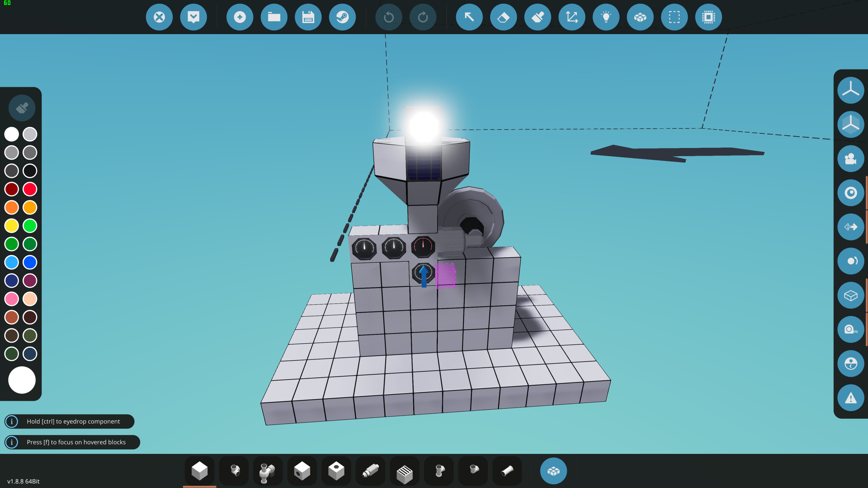Open the top toolbar dropdown chevron button

(x=193, y=17)
